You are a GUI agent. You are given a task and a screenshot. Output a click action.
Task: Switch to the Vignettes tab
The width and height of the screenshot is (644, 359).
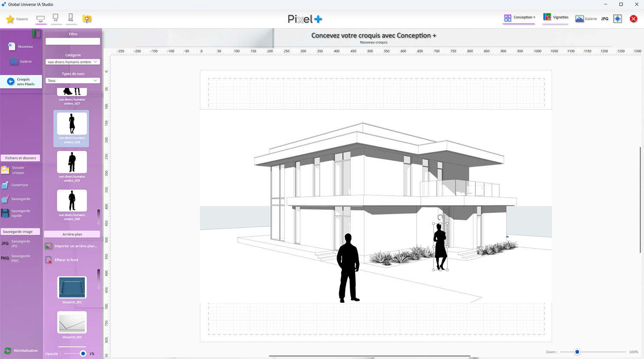click(556, 18)
